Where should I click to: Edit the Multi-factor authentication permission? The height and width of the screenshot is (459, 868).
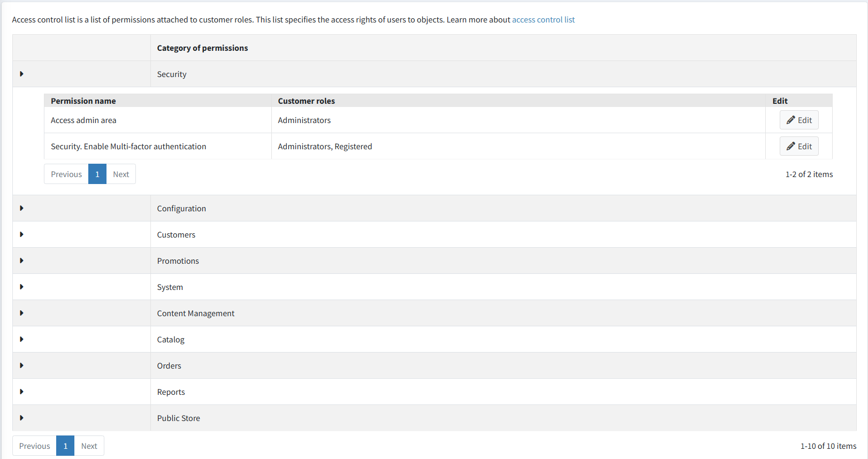(798, 147)
